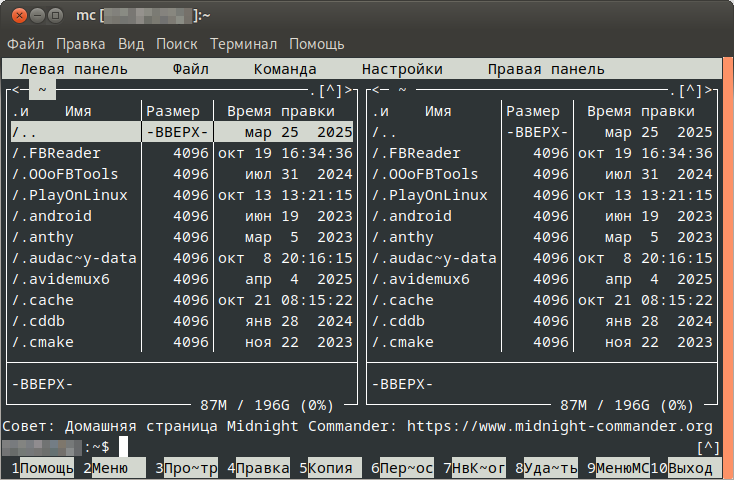Open the Левая панель menu in mc
Image resolution: width=734 pixels, height=480 pixels.
73,69
